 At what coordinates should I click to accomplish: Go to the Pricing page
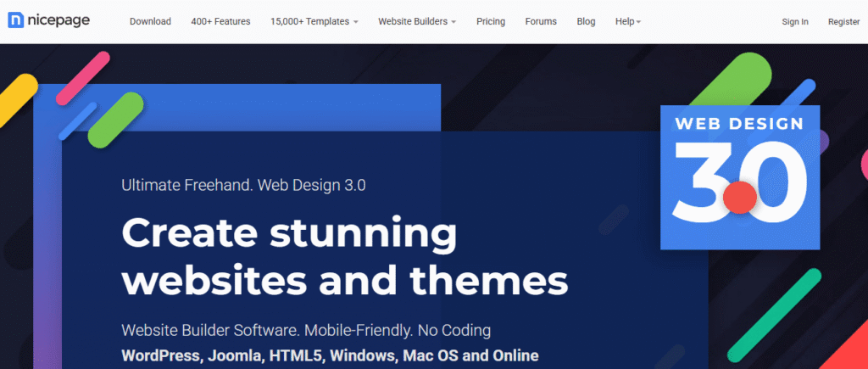(491, 21)
